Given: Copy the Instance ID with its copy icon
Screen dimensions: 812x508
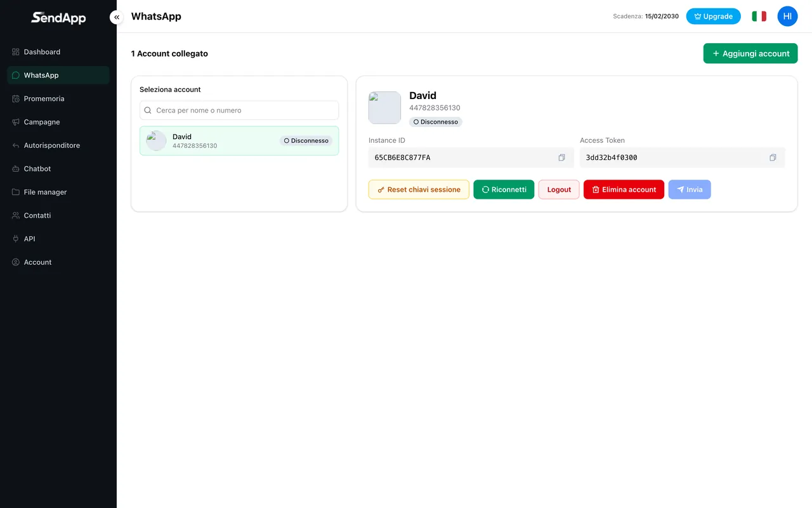Looking at the screenshot, I should (561, 157).
